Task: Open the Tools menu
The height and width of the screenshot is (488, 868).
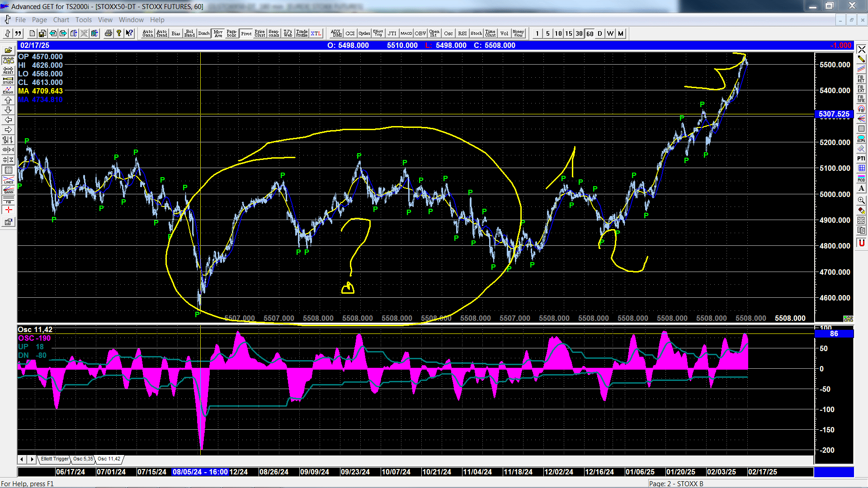Action: tap(83, 20)
